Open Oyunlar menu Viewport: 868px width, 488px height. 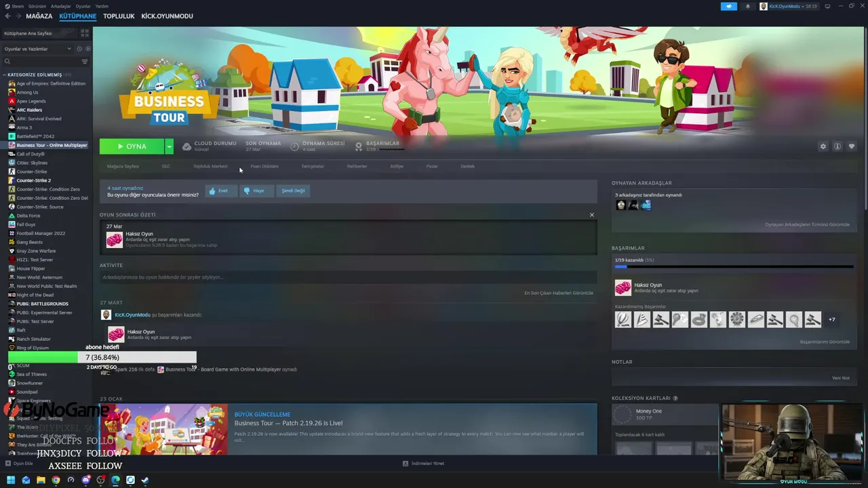point(83,6)
